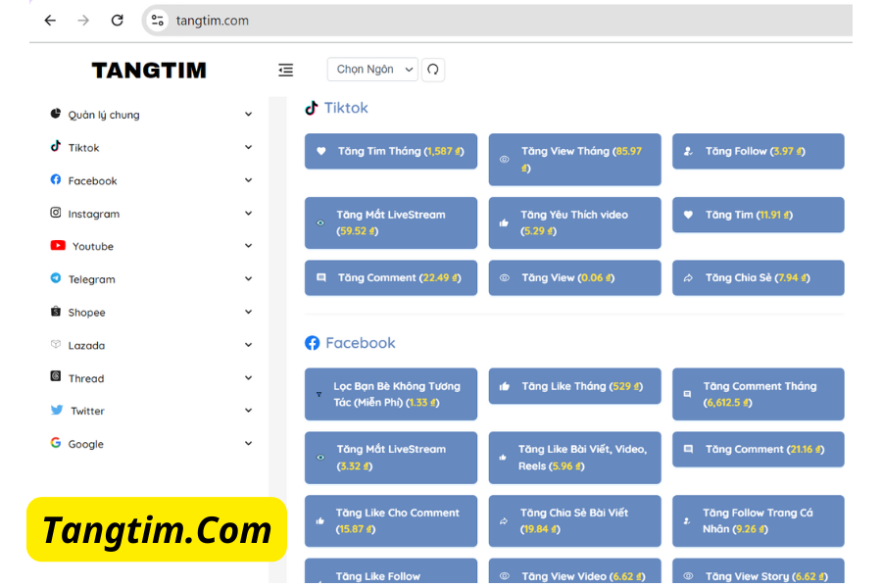Reload the tangtim.com page
Image resolution: width=882 pixels, height=588 pixels.
117,21
